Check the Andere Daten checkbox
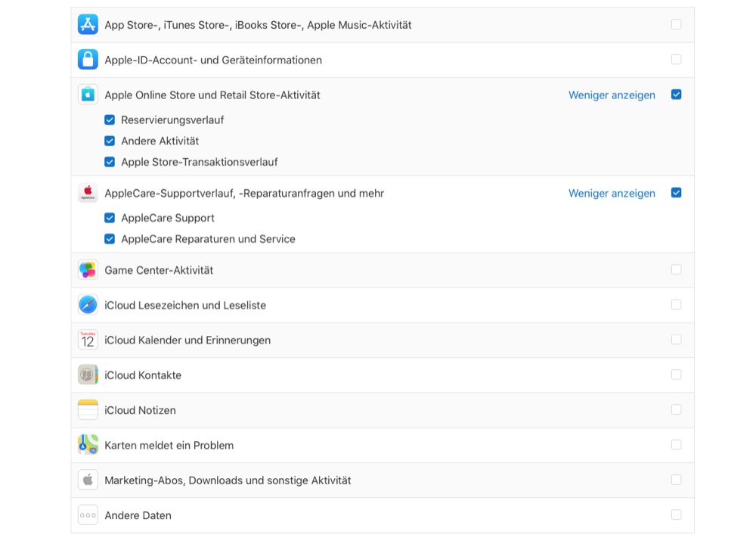Image resolution: width=756 pixels, height=544 pixels. click(x=677, y=514)
